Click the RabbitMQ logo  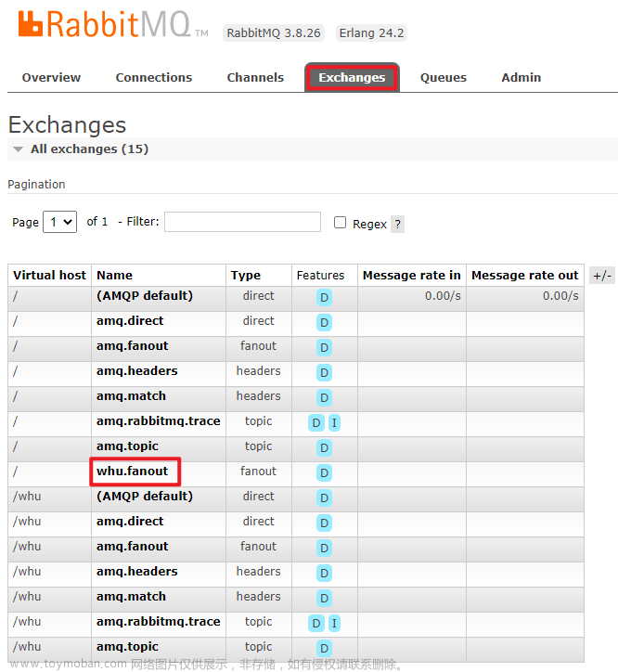[113, 24]
